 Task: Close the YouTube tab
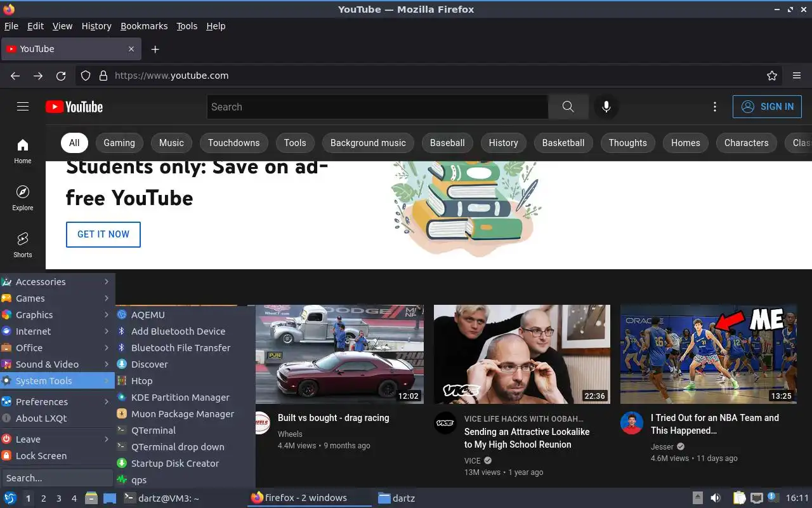pos(131,49)
